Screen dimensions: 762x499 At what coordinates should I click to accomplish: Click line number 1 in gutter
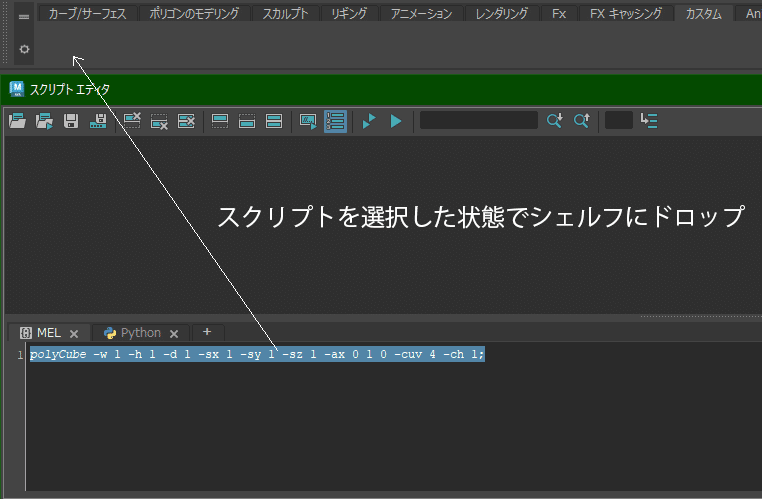pyautogui.click(x=20, y=355)
